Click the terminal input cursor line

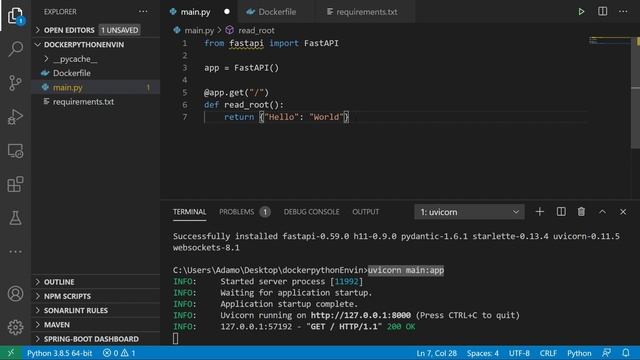click(x=176, y=338)
